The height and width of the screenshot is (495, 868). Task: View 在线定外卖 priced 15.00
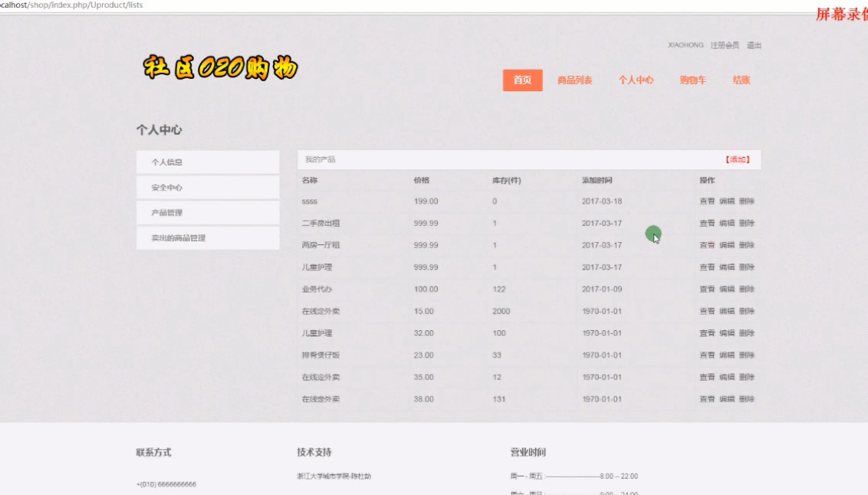707,311
